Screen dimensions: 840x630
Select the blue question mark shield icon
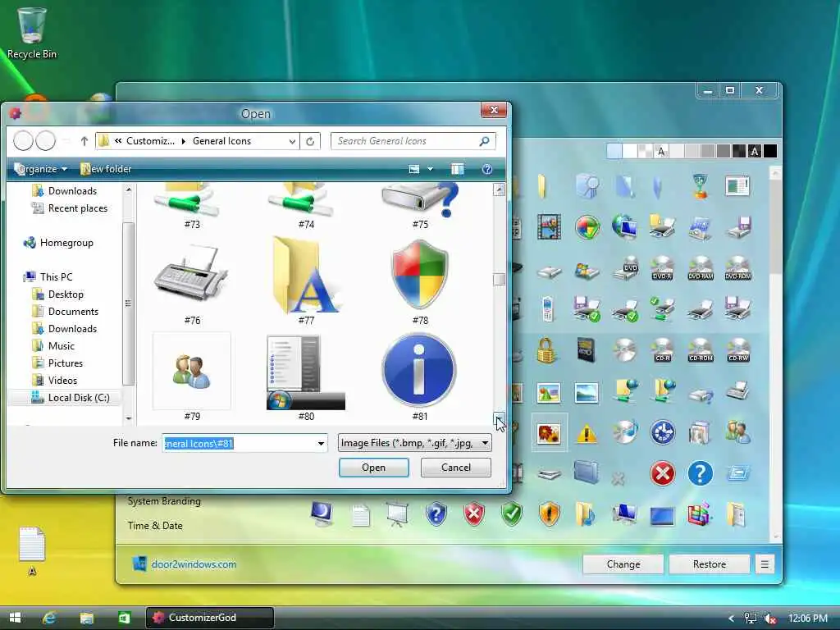coord(436,514)
